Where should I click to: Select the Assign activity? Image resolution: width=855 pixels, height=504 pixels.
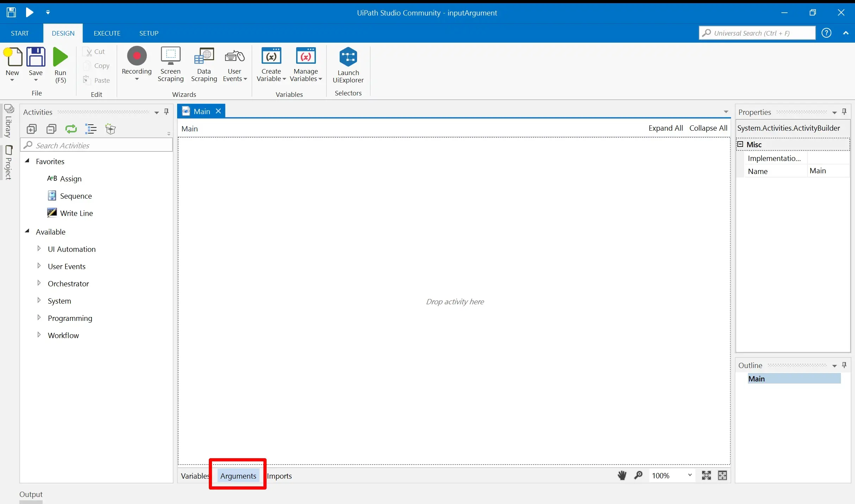point(64,179)
